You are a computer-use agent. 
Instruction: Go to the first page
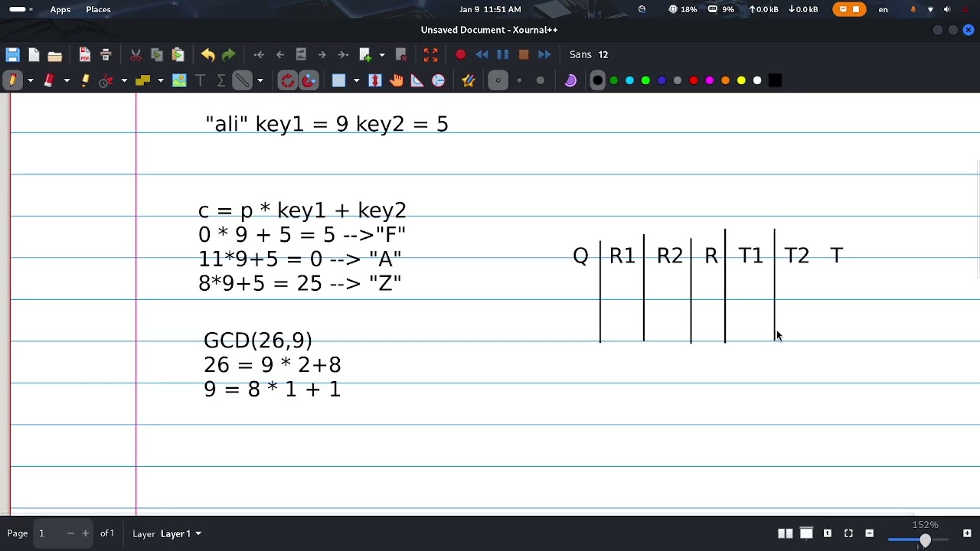(x=259, y=54)
